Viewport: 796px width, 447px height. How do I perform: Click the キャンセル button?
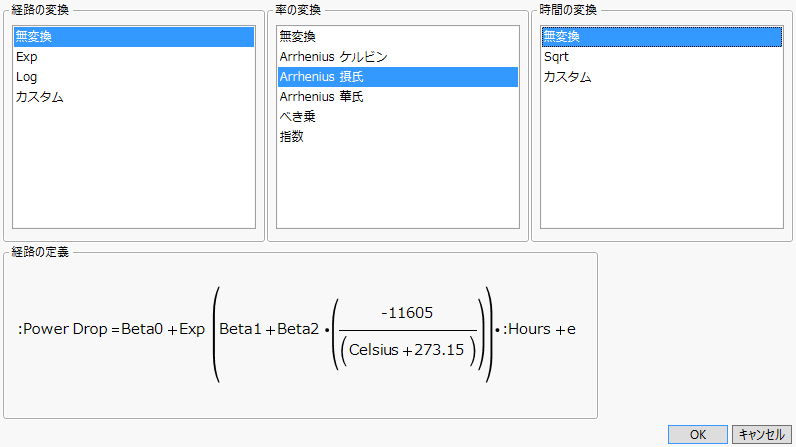click(x=761, y=434)
